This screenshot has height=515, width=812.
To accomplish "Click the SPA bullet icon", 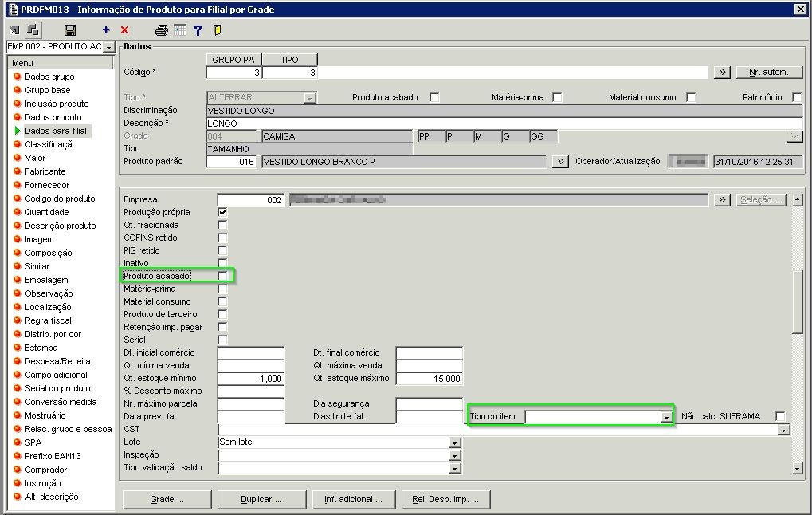I will click(17, 442).
